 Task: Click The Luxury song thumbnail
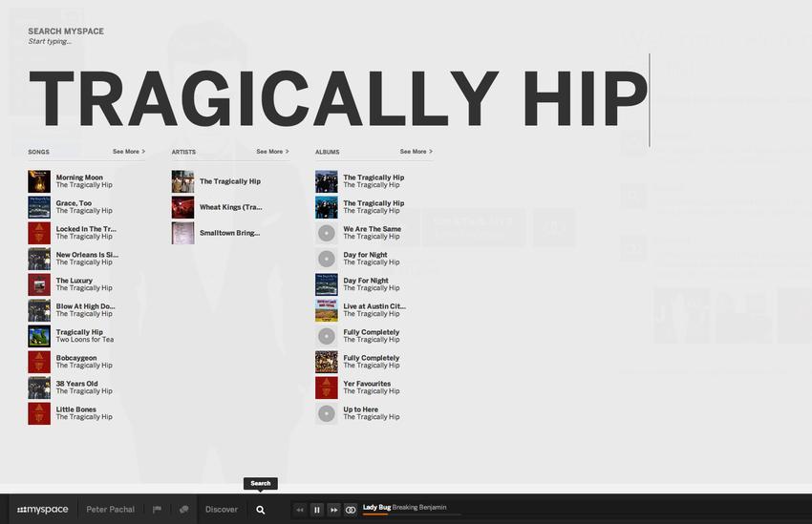click(39, 285)
